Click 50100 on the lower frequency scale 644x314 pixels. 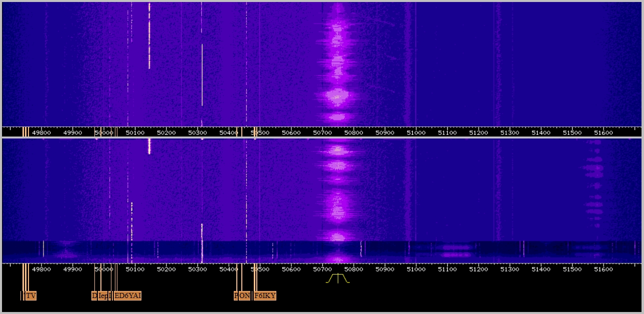tap(135, 269)
